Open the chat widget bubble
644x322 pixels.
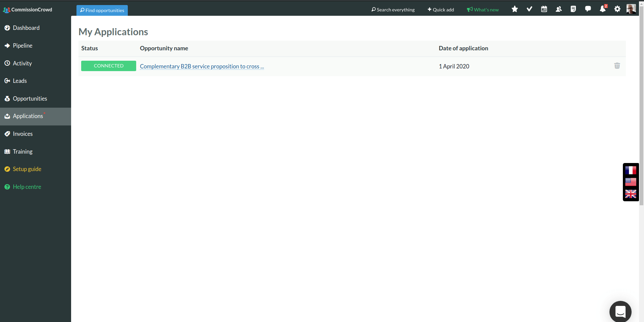click(x=620, y=312)
